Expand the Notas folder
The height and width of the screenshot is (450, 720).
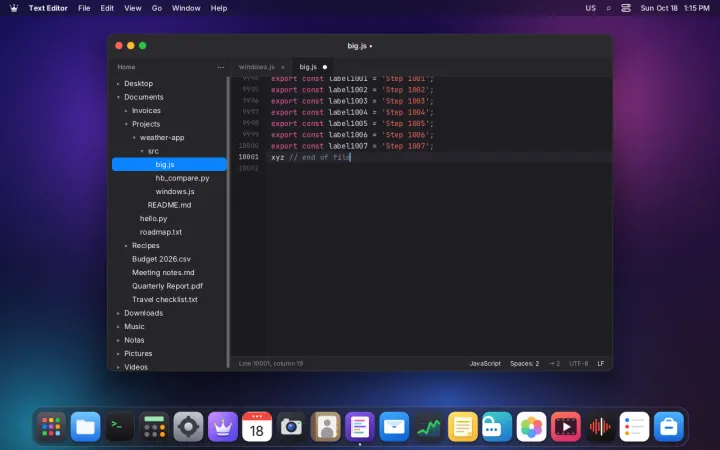pos(118,340)
